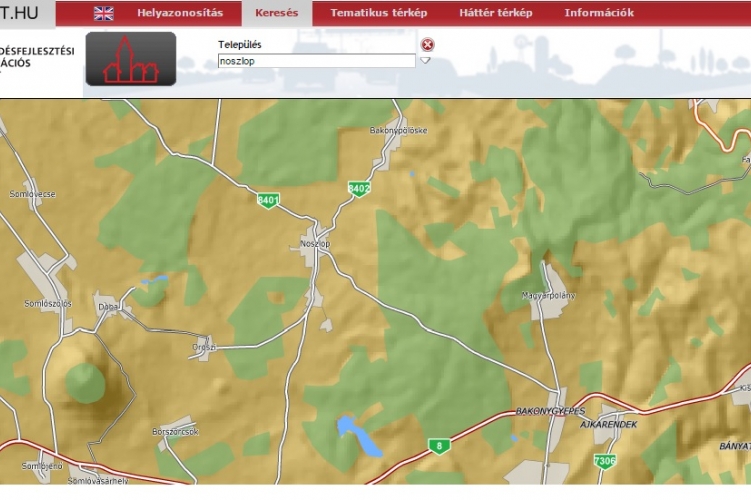Select the Keresés tab
This screenshot has height=500, width=751.
(277, 13)
